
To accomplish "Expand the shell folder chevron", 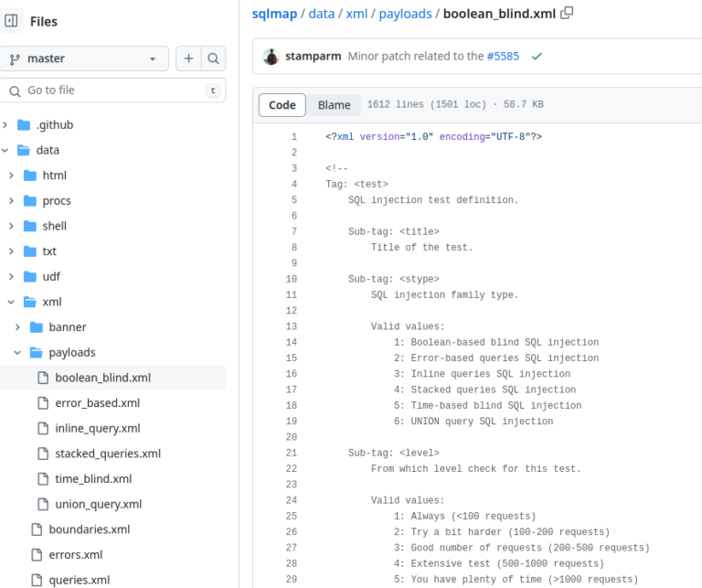I will (11, 226).
